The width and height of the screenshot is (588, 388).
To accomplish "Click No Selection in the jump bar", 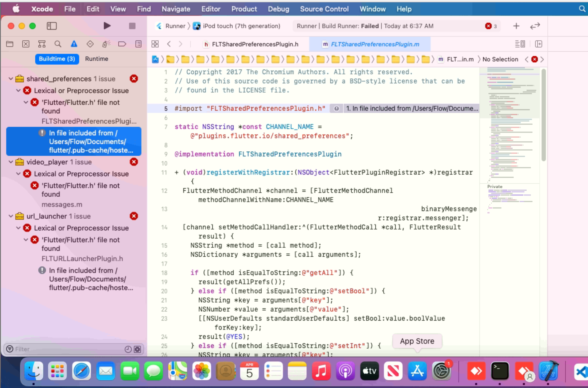I will (x=500, y=59).
